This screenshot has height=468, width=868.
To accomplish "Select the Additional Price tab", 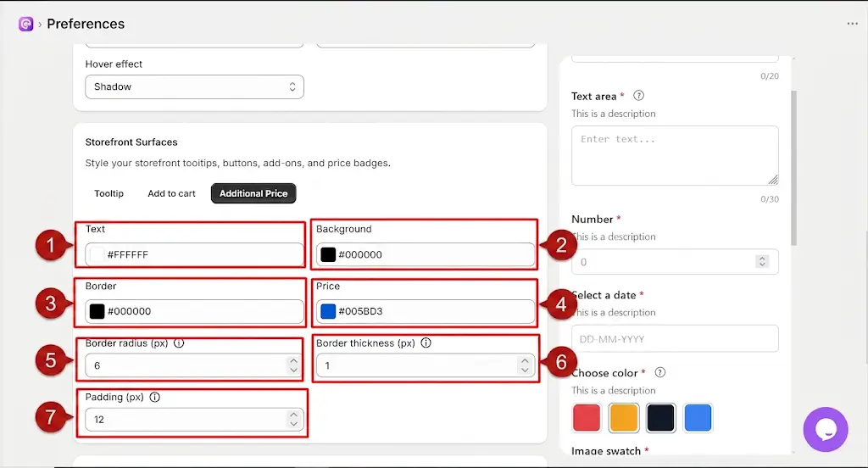I will (x=253, y=193).
